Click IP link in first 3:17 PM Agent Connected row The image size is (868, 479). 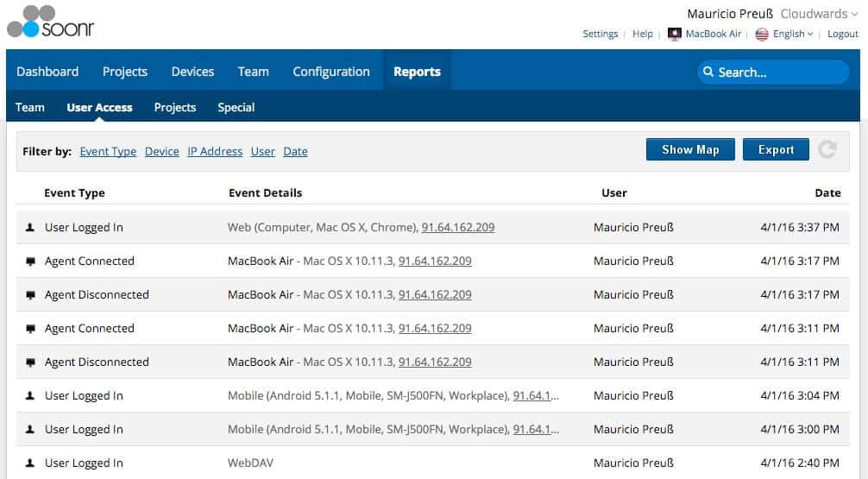pos(435,261)
